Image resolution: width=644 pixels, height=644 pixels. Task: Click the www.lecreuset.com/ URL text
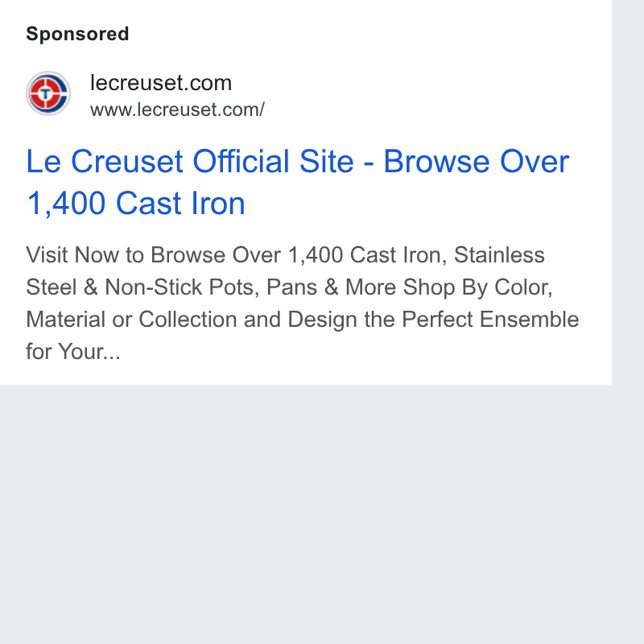coord(177,109)
